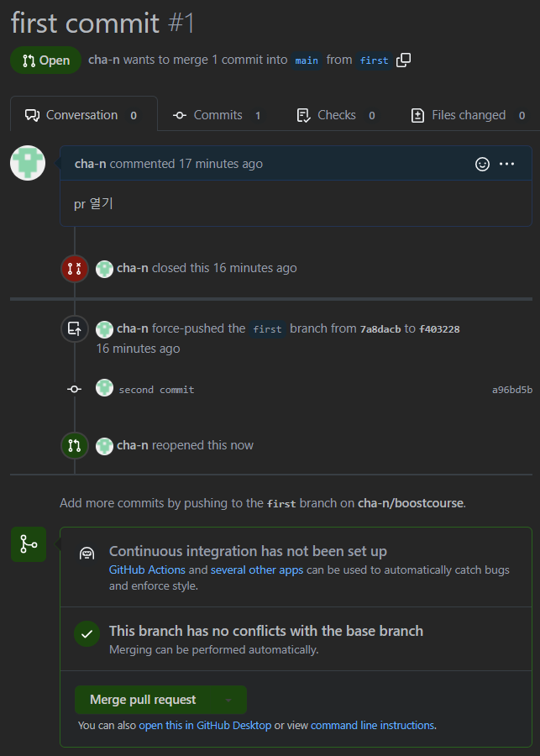540x756 pixels.
Task: Click the Commits tab count badge
Action: tap(258, 116)
